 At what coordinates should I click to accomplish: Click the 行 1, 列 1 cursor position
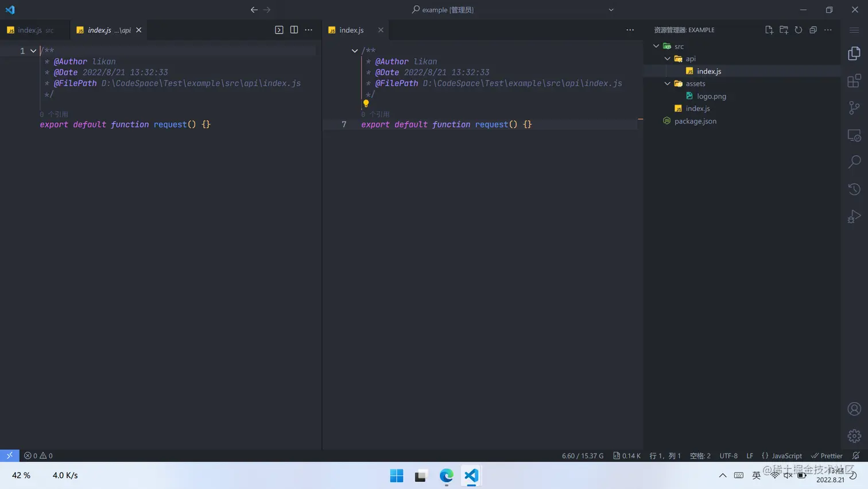click(x=665, y=456)
